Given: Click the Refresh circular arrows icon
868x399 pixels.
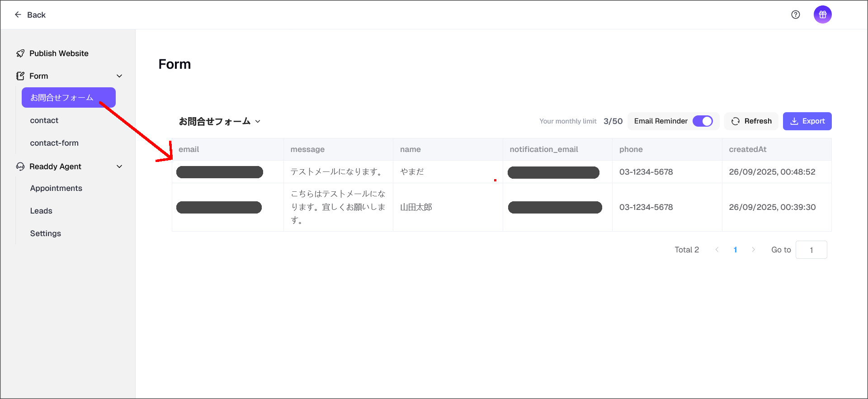Looking at the screenshot, I should tap(736, 121).
